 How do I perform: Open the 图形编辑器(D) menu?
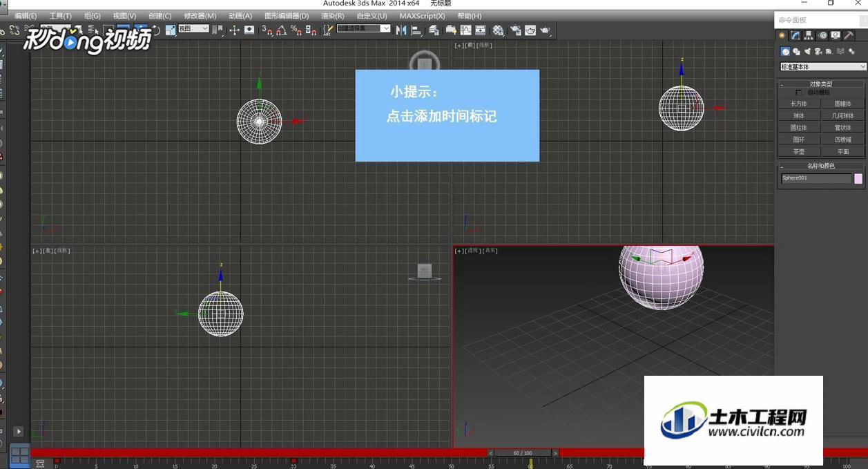(287, 16)
